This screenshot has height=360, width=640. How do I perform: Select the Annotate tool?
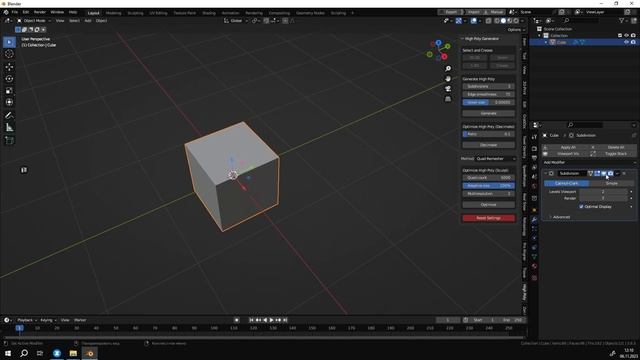click(9, 116)
